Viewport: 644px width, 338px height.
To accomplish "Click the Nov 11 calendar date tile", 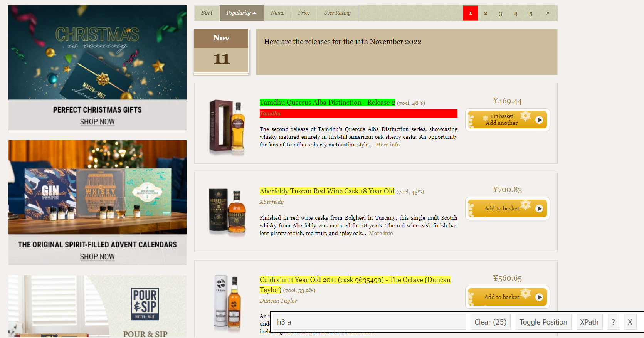I will tap(221, 51).
